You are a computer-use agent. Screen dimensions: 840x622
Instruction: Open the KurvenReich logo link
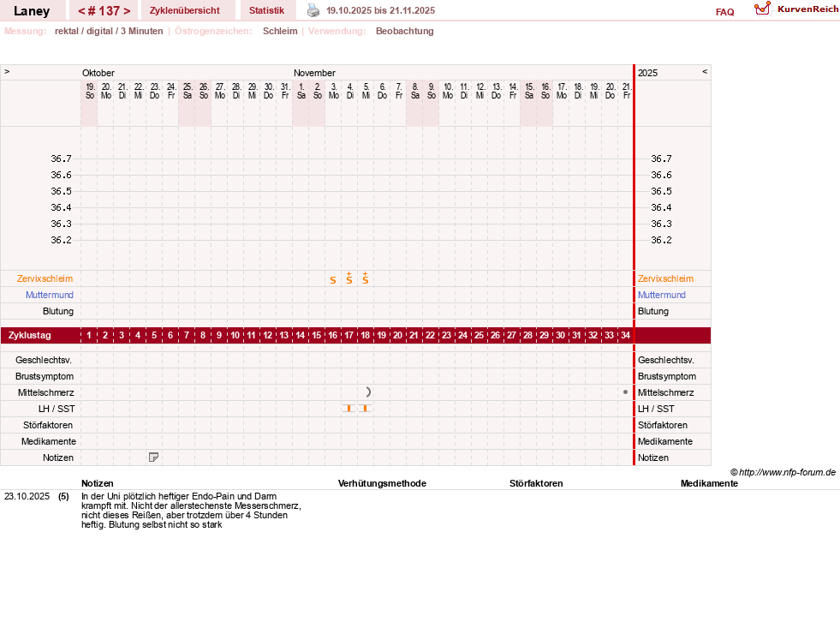click(796, 9)
